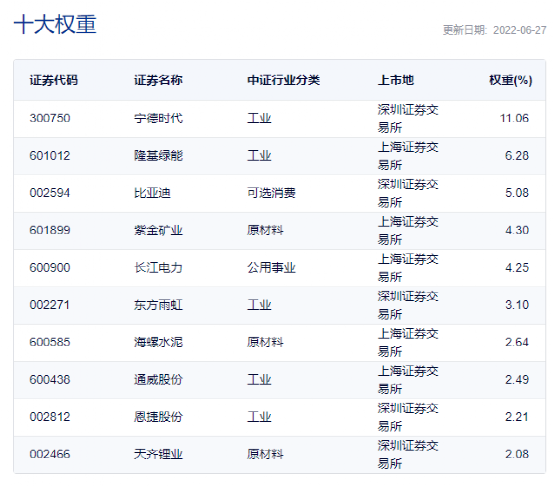Click weight value 2.64
The image size is (554, 487).
click(517, 342)
